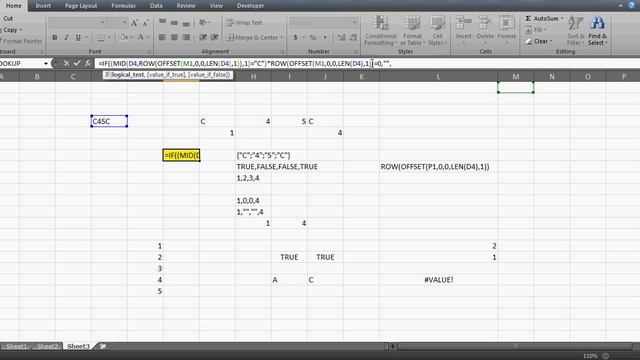Open the Alignment dialog launcher
This screenshot has width=640, height=360.
282,52
